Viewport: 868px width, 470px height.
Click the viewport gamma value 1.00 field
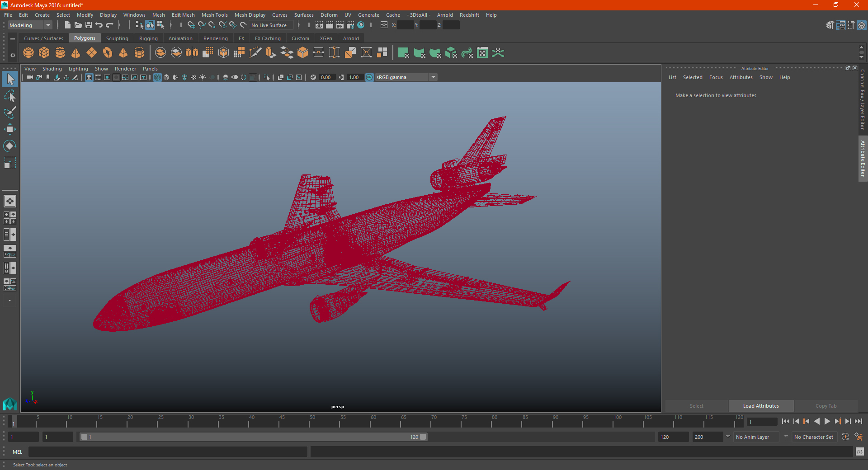[x=355, y=77]
